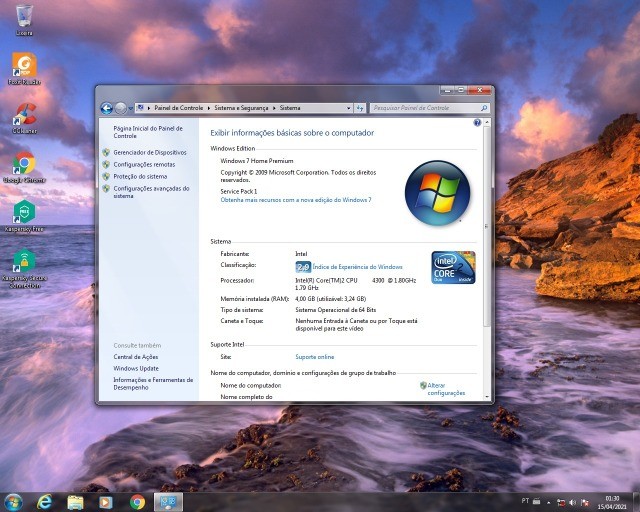Click shield icon beside Gerenciador de Dispositivos

pyautogui.click(x=106, y=152)
